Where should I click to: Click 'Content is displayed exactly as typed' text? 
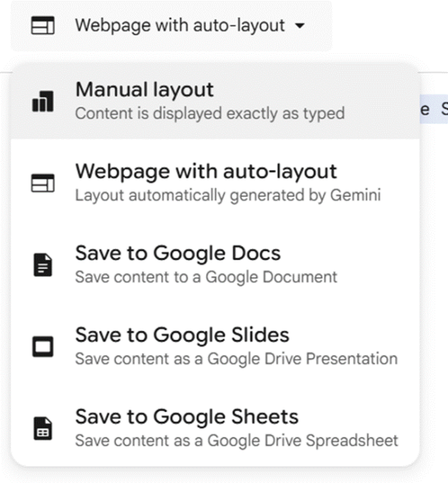210,113
